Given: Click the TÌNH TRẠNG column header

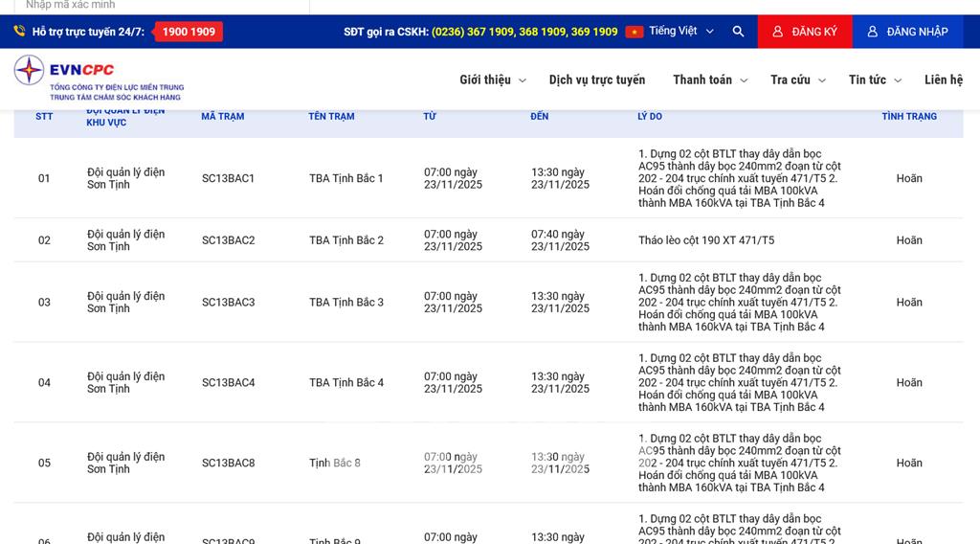Looking at the screenshot, I should pos(909,116).
